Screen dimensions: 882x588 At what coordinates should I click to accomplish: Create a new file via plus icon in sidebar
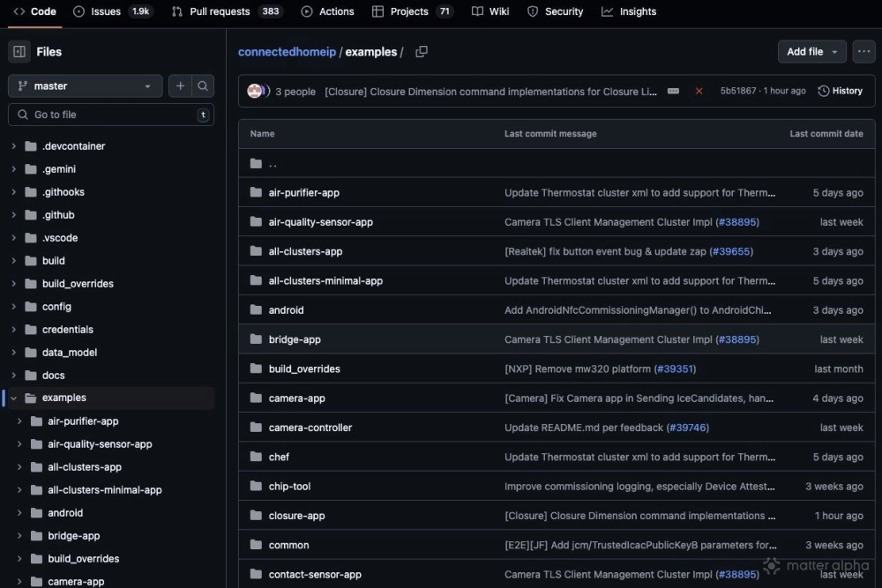pos(179,86)
